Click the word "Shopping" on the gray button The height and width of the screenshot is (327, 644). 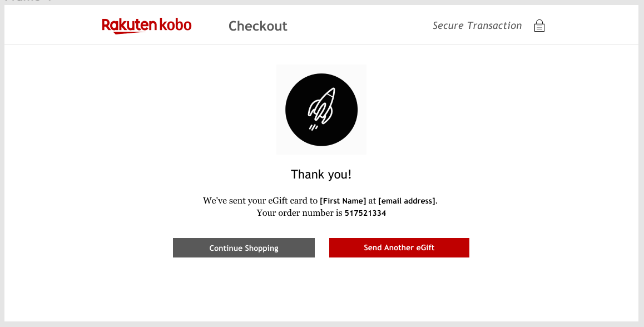pos(260,249)
